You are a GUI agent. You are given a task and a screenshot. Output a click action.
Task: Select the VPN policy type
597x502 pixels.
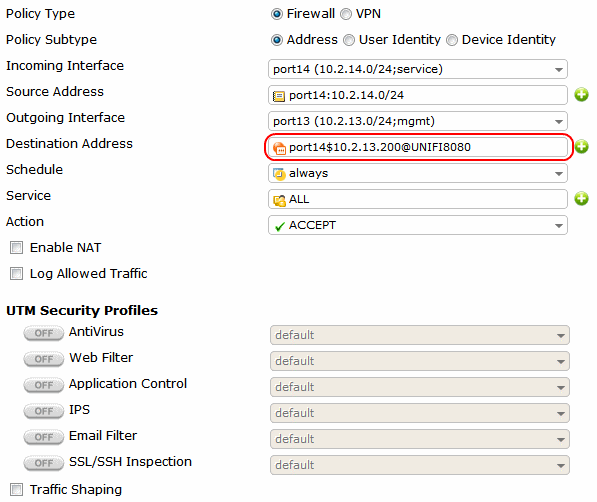[x=346, y=14]
